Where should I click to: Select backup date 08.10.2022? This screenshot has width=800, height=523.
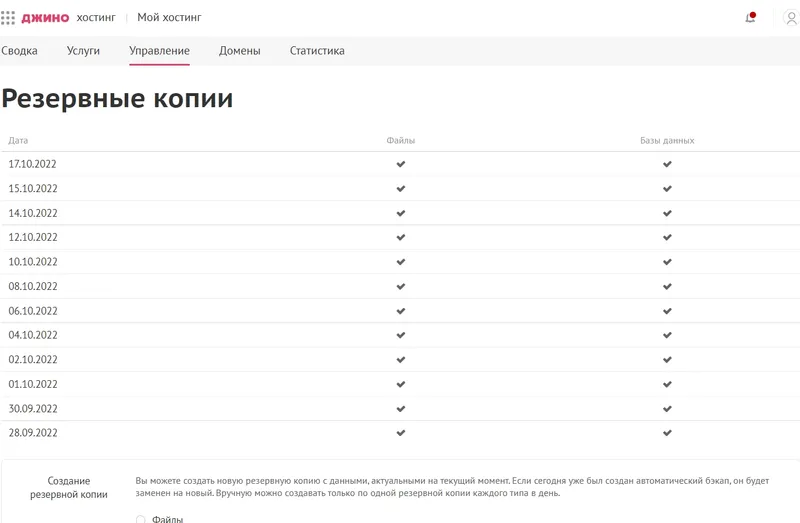tap(33, 286)
